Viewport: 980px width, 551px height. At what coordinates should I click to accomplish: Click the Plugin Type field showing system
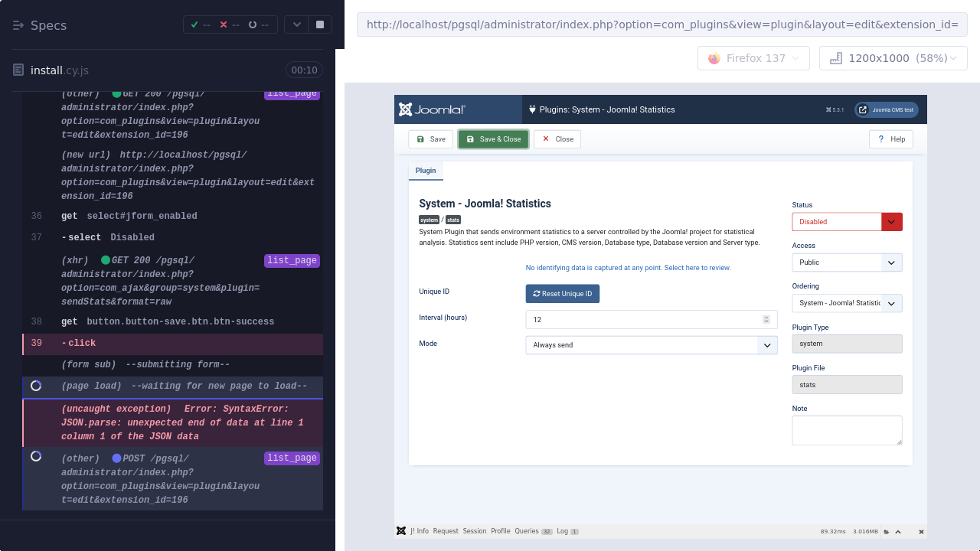(x=847, y=344)
